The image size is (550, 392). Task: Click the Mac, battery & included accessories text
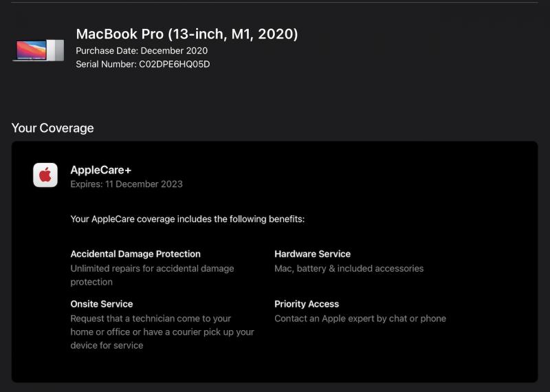pos(349,268)
